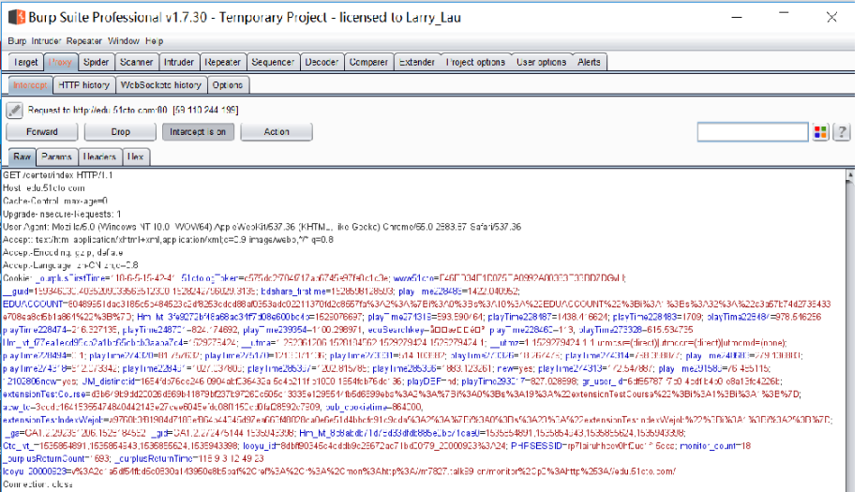The image size is (868, 492).
Task: Click the comment input field
Action: pos(753,132)
